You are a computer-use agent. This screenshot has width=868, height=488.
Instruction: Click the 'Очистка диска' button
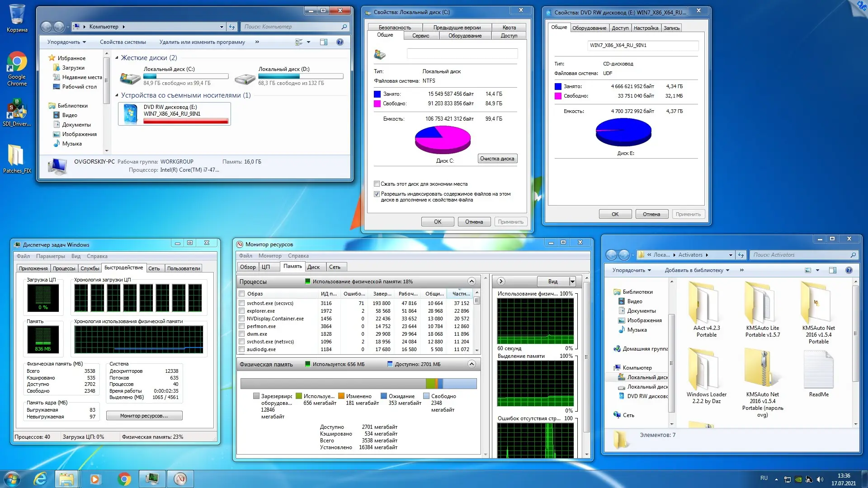click(x=497, y=159)
